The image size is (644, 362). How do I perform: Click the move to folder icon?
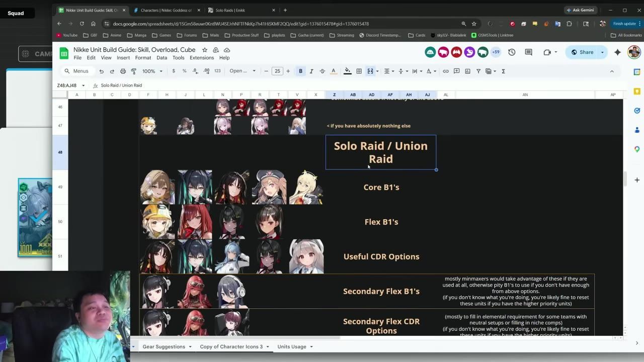[216, 50]
